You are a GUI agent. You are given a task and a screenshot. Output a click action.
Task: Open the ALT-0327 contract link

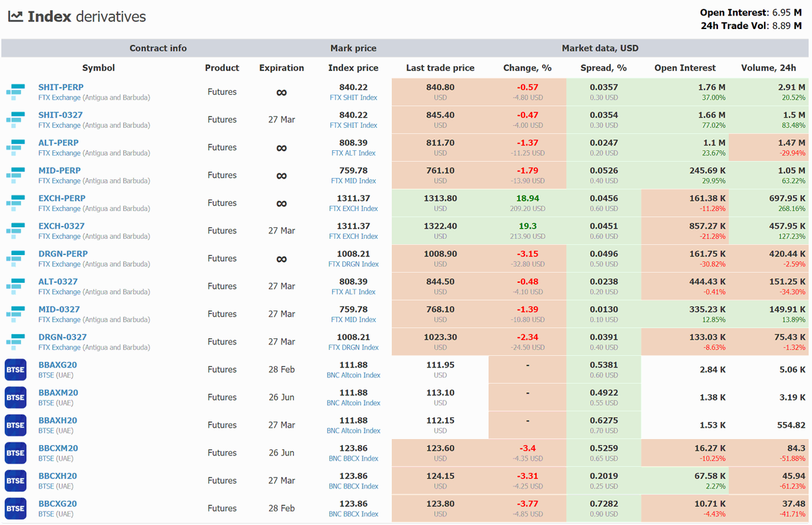point(58,281)
